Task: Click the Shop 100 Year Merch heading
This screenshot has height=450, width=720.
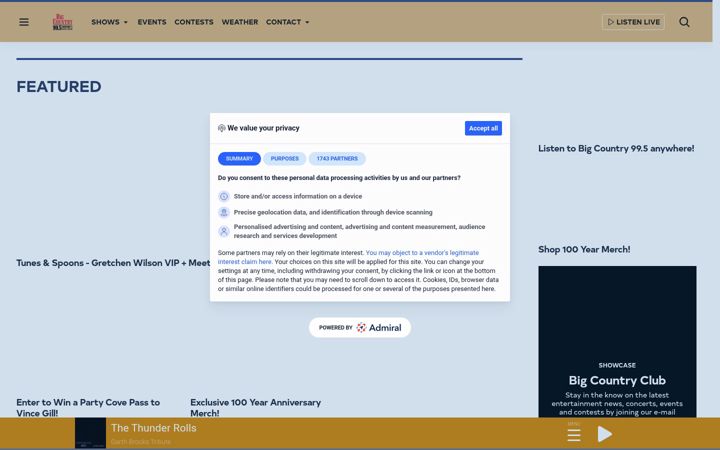Action: click(584, 249)
